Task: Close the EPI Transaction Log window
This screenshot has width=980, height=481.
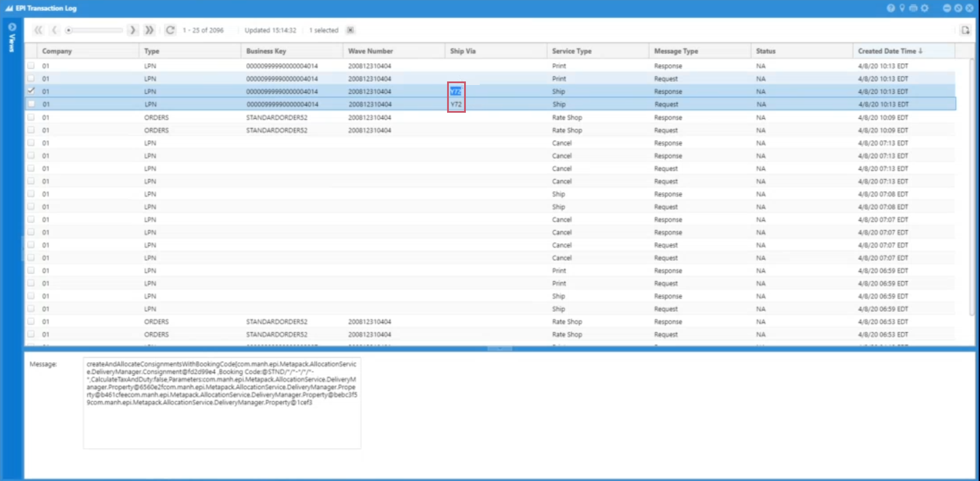Action: (x=969, y=8)
